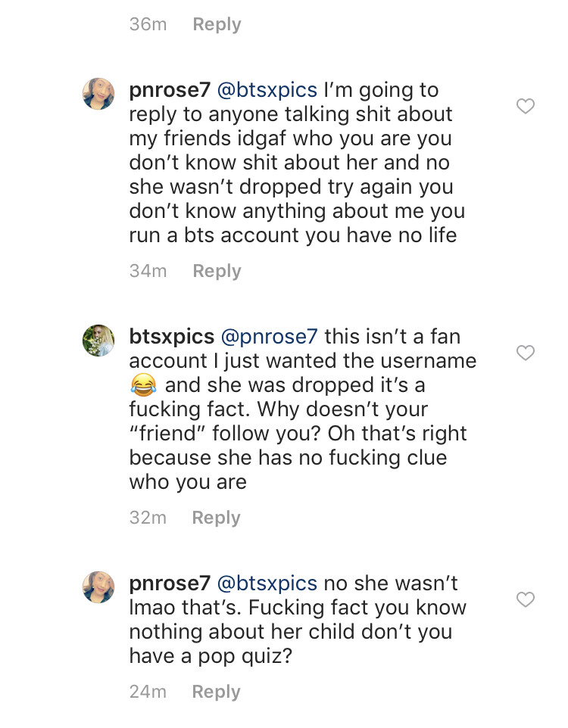The height and width of the screenshot is (728, 568).
Task: Reply to the comment posted 36m ago
Action: pyautogui.click(x=217, y=24)
